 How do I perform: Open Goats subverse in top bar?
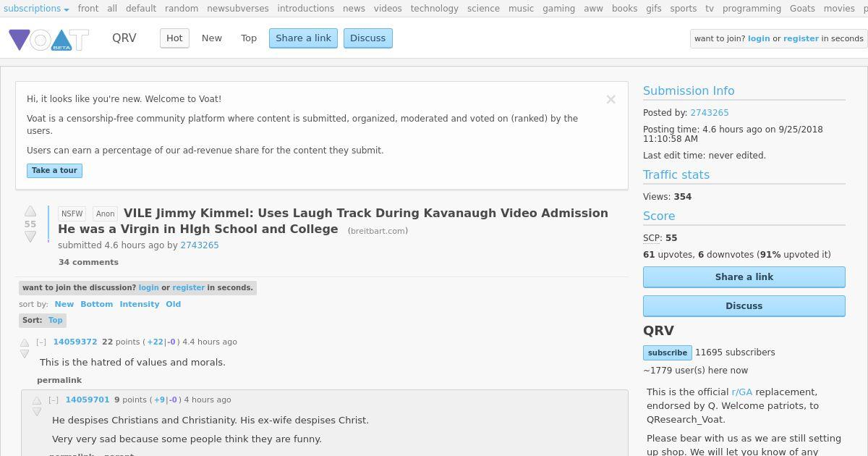(x=802, y=9)
